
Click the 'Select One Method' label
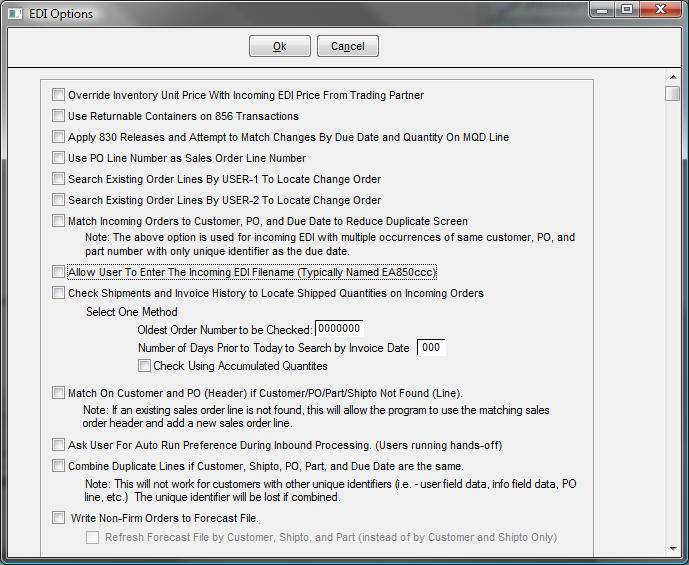click(132, 312)
